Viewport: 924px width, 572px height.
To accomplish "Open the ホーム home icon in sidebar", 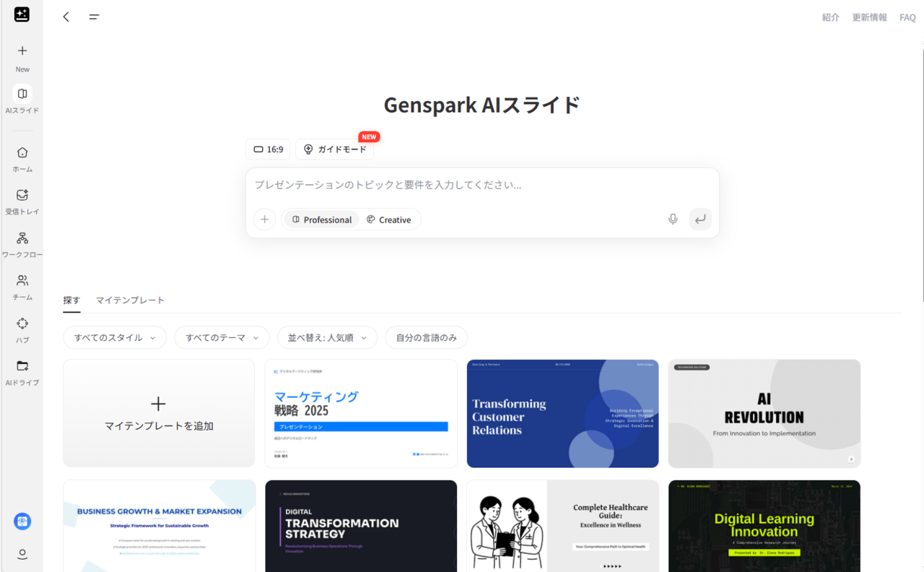I will pos(22,153).
